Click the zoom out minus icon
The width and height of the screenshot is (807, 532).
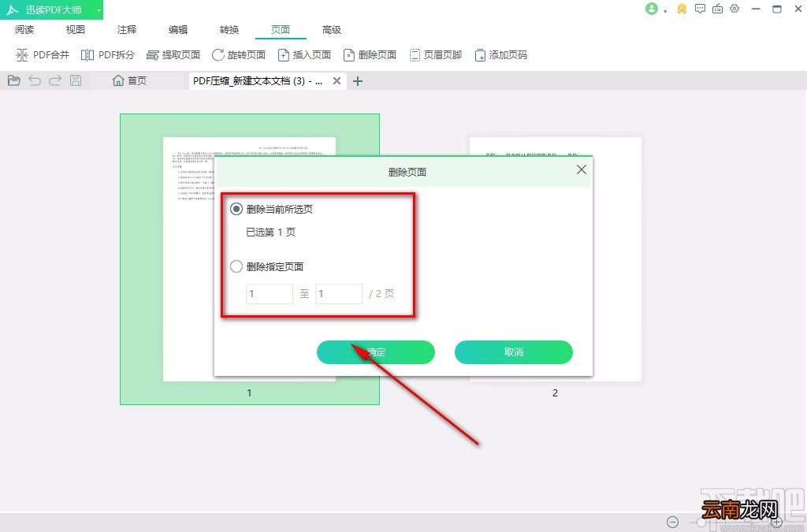coord(673,522)
